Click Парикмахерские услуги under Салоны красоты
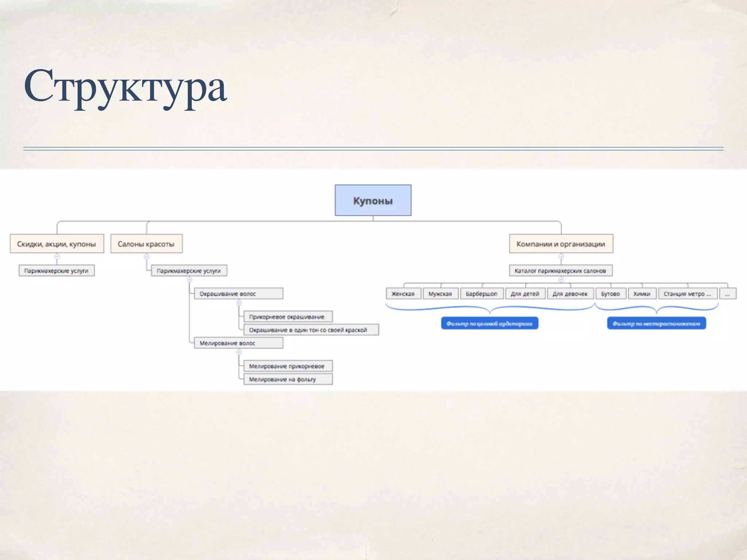Image resolution: width=747 pixels, height=560 pixels. click(x=189, y=271)
